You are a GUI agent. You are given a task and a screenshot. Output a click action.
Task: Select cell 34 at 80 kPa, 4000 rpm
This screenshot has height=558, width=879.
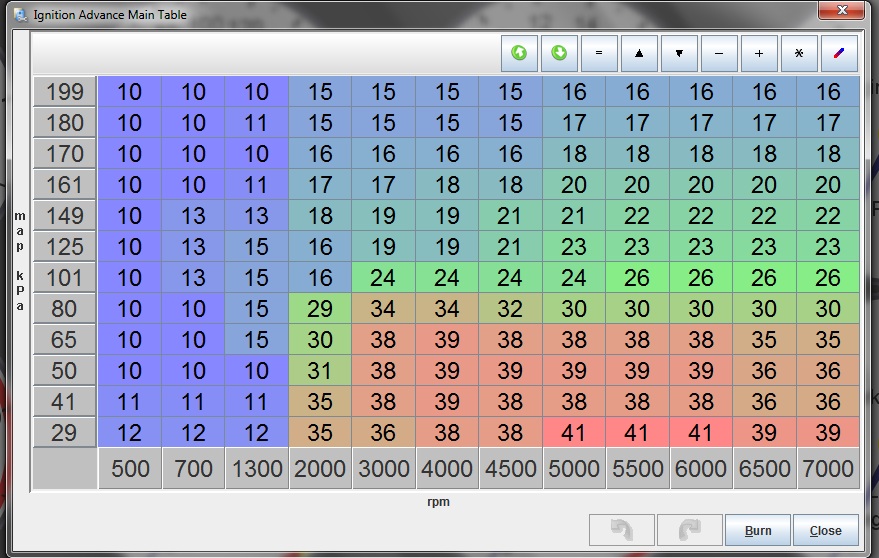point(447,308)
